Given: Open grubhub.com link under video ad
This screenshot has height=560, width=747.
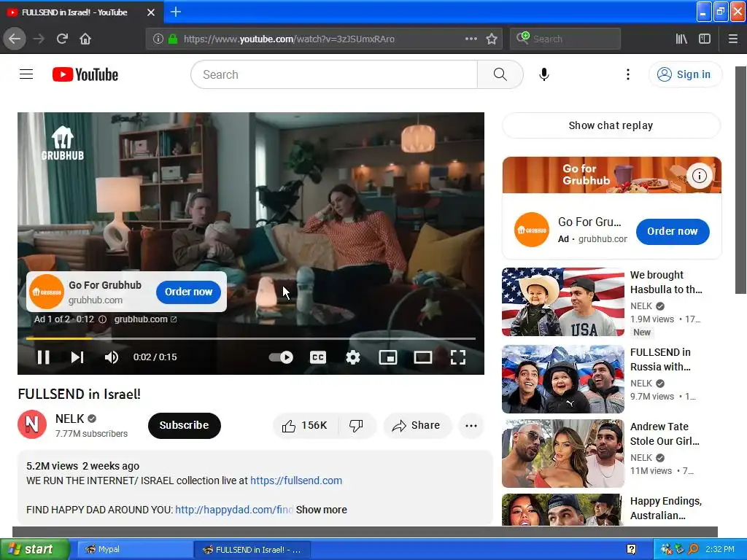Looking at the screenshot, I should pyautogui.click(x=145, y=319).
